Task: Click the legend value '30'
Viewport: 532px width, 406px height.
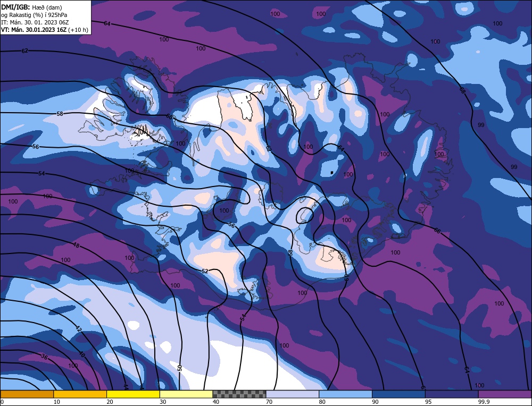Action: click(x=163, y=402)
